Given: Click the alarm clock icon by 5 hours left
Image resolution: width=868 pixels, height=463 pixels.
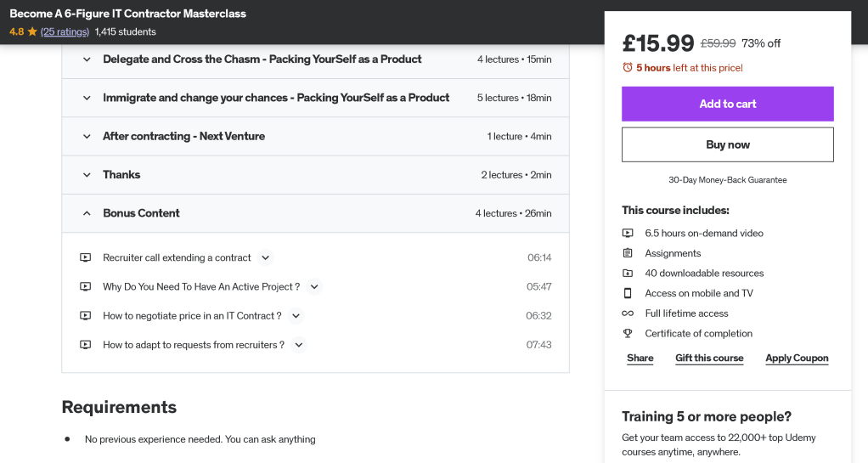Looking at the screenshot, I should pyautogui.click(x=627, y=68).
